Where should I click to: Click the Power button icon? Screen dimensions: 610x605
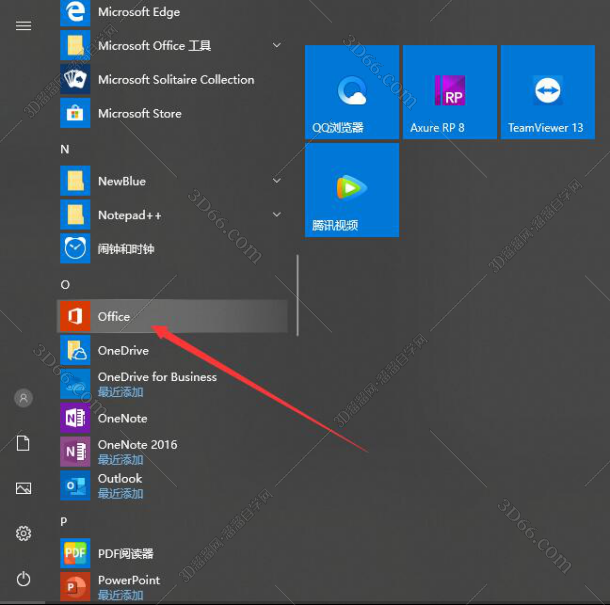(23, 579)
